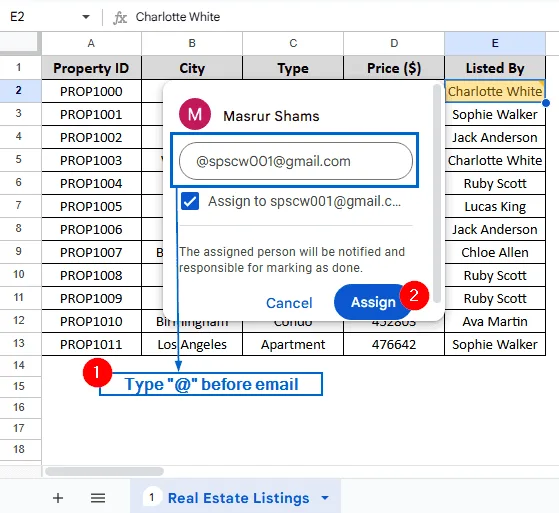Select cell PROP1004
This screenshot has width=559, height=513.
click(x=91, y=183)
